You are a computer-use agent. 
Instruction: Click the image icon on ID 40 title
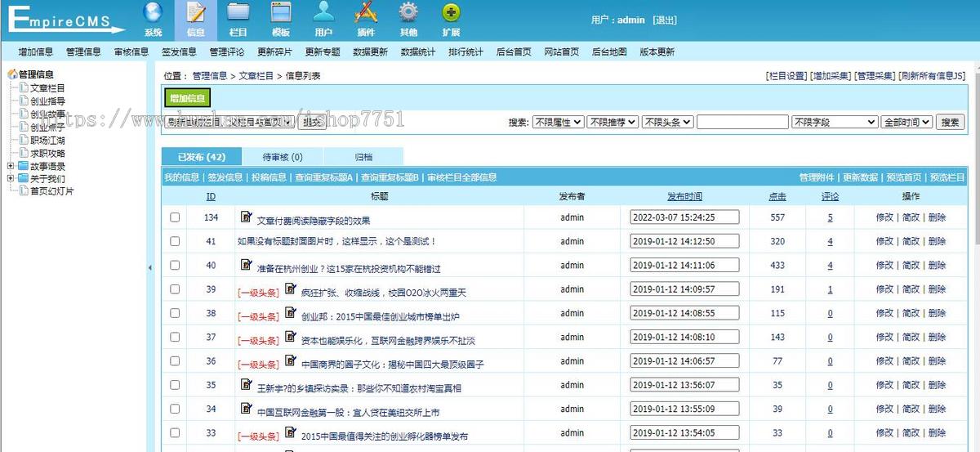pyautogui.click(x=247, y=265)
